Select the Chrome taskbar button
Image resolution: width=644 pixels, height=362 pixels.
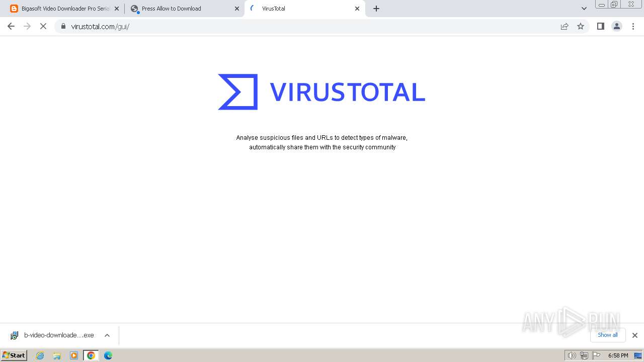pyautogui.click(x=91, y=355)
